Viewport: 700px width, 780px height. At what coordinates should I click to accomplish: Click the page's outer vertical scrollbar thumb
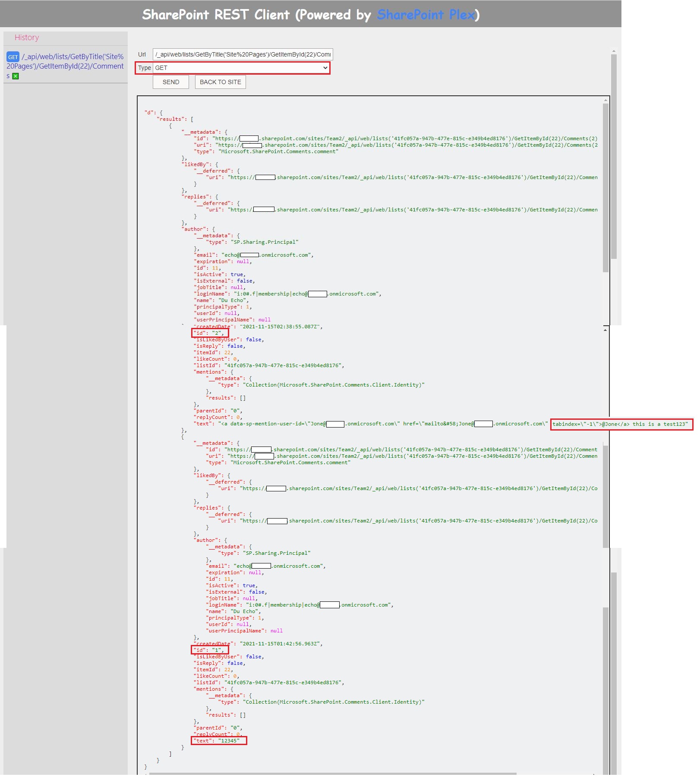click(614, 156)
